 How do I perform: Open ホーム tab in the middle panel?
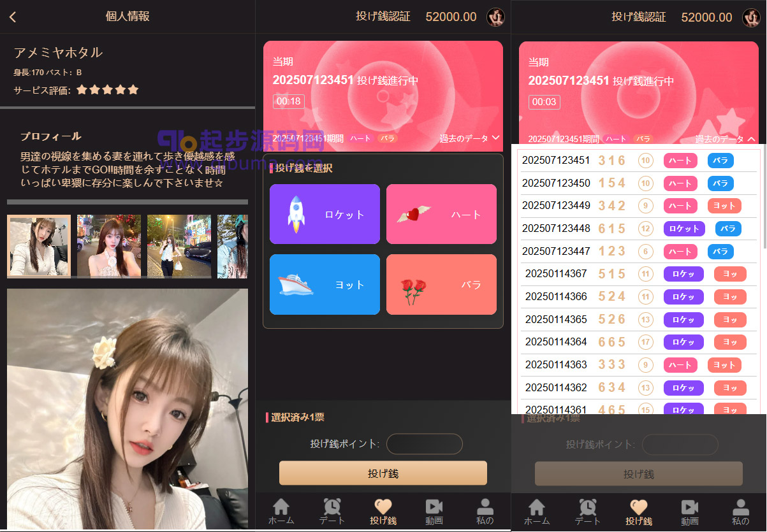281,512
